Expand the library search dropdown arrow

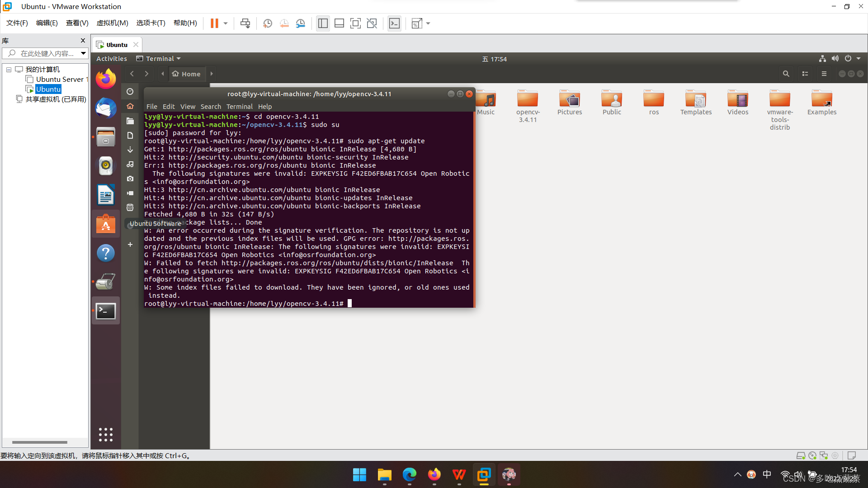(84, 53)
